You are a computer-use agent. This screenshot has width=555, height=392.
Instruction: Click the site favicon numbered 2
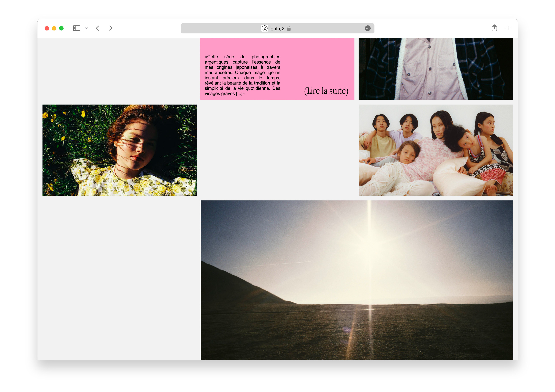pos(265,29)
